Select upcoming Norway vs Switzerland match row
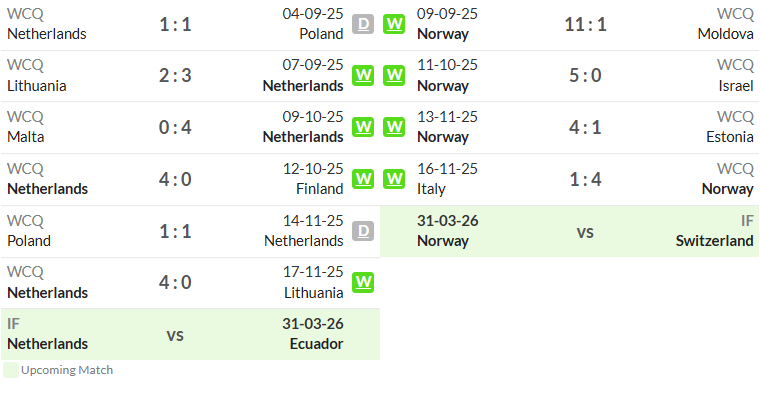 click(x=570, y=231)
